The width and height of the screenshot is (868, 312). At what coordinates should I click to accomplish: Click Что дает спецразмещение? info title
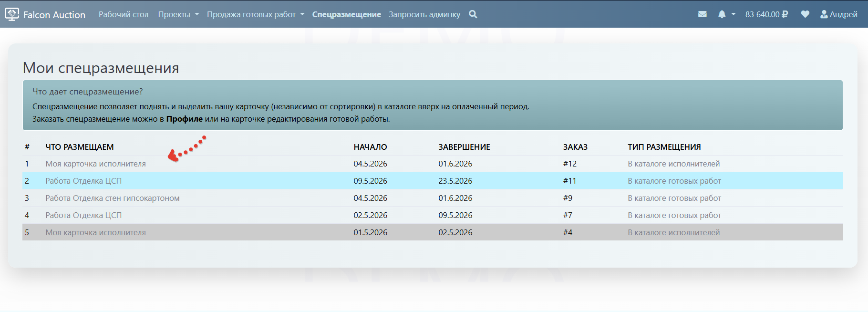(x=88, y=92)
